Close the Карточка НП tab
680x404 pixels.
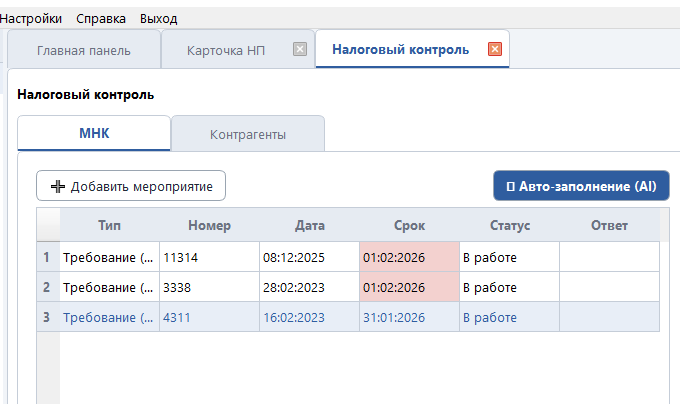pos(300,49)
